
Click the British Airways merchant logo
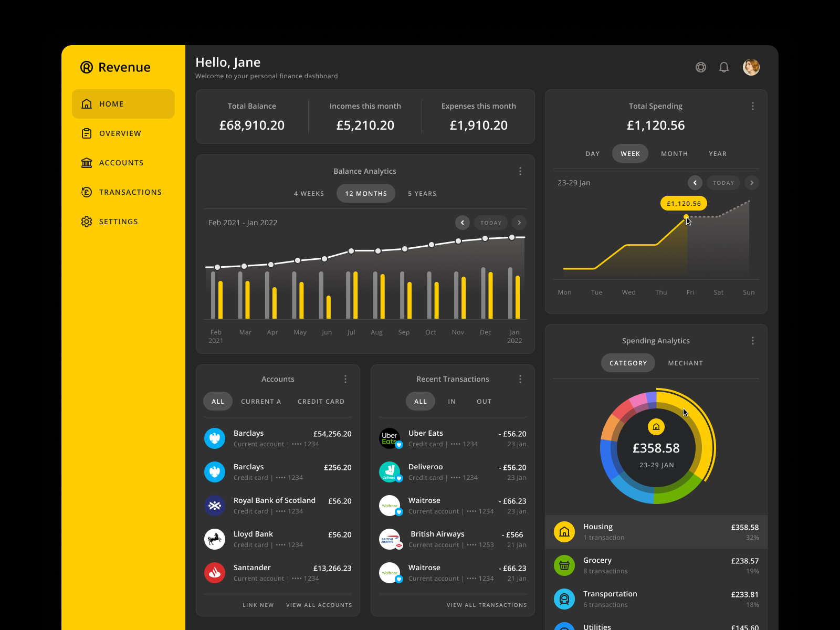point(390,539)
